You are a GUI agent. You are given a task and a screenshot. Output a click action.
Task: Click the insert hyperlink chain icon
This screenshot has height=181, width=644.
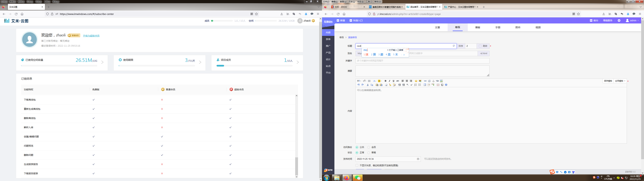[425, 81]
